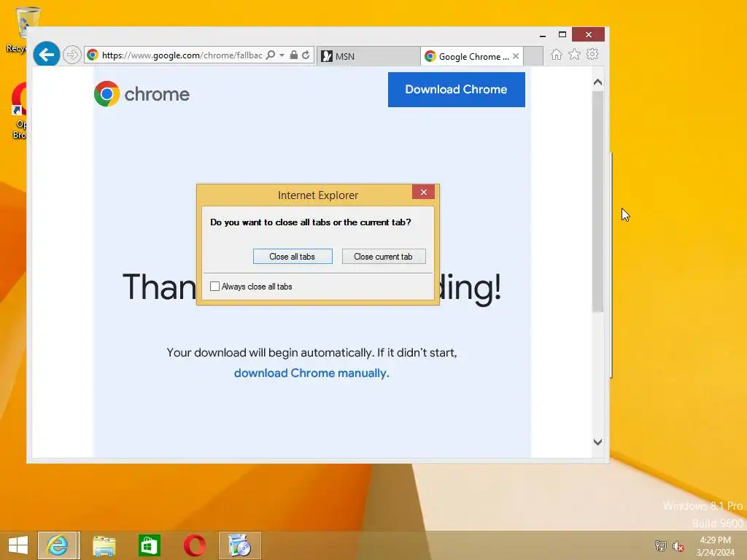Close the Google Chrome tab
Screen dimensions: 747x560
516,56
